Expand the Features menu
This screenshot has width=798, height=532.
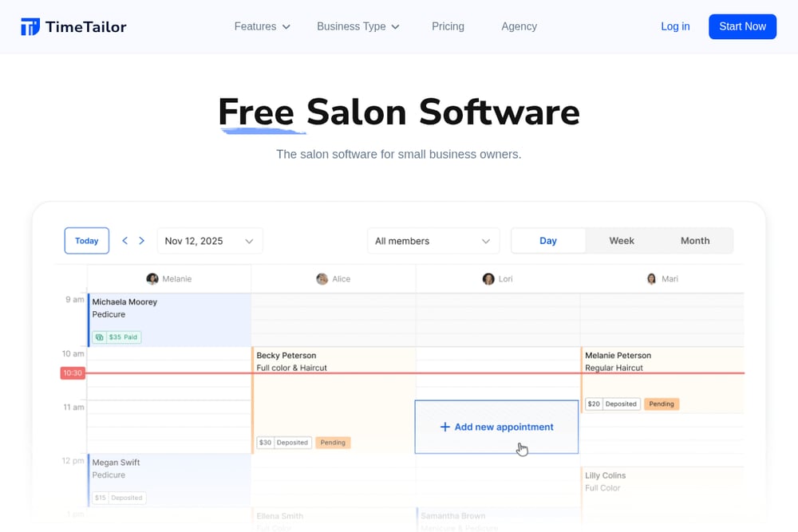262,26
